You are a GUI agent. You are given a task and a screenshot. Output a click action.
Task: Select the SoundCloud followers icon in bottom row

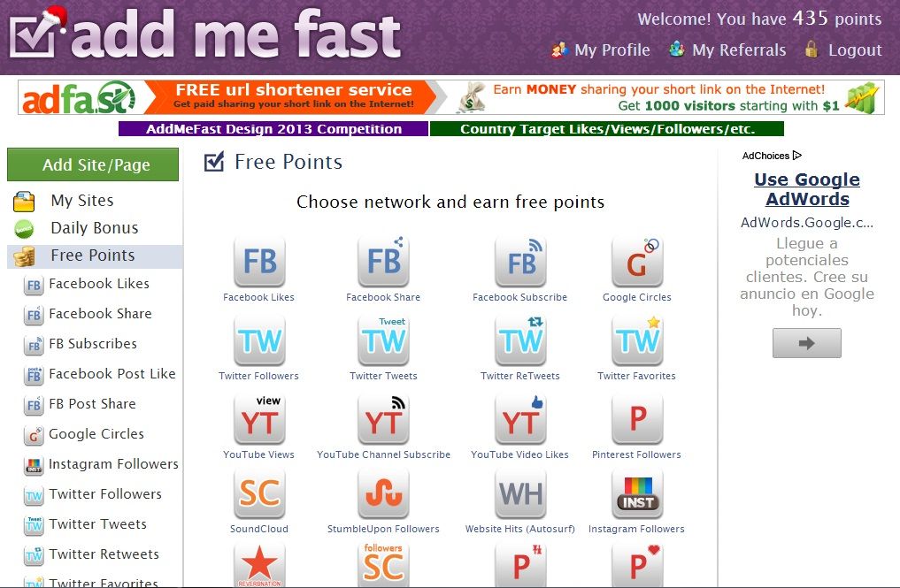click(383, 565)
